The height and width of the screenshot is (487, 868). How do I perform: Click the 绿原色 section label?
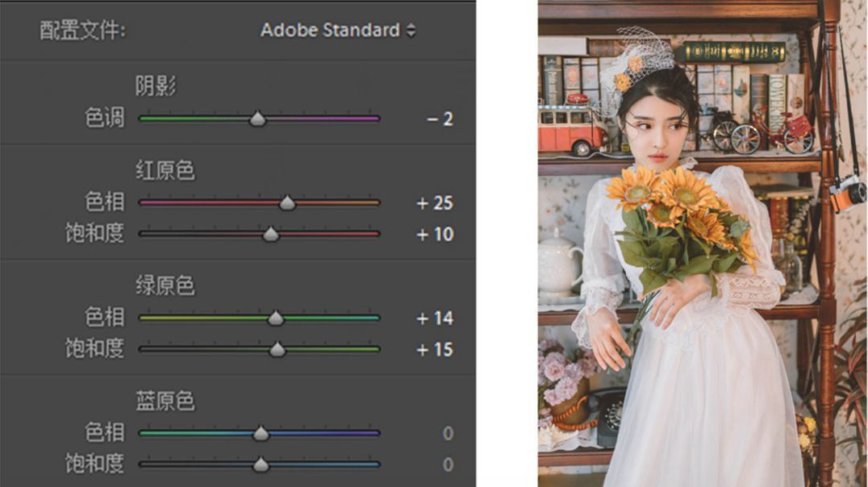point(165,285)
